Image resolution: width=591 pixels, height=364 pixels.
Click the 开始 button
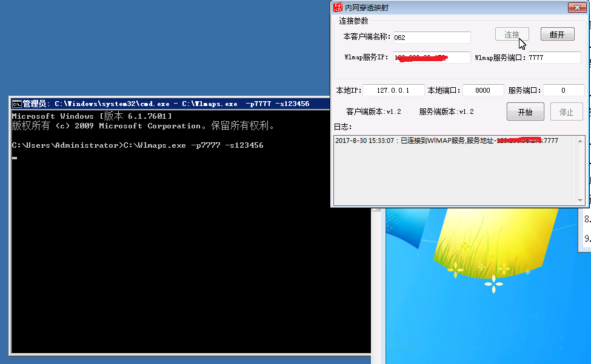(x=525, y=111)
